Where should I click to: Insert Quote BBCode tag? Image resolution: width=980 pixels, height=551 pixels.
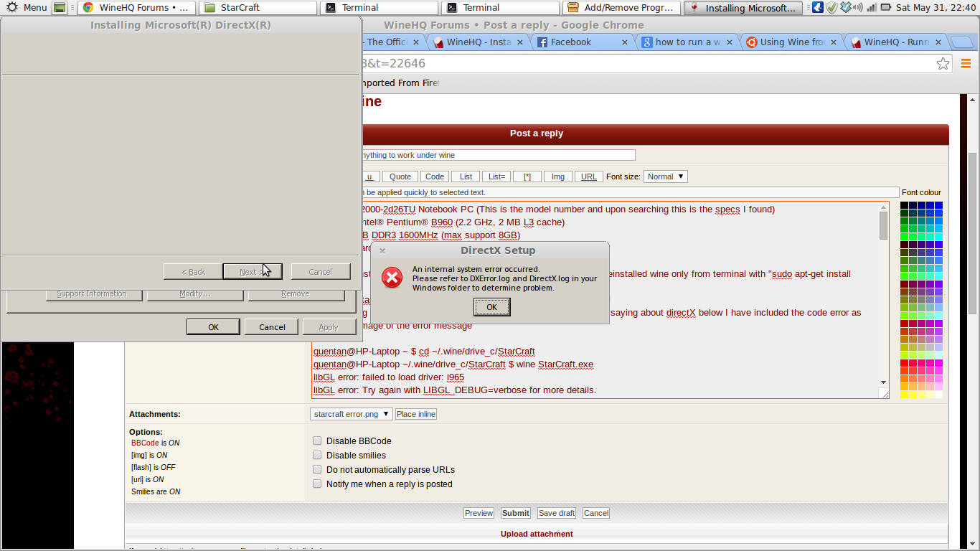coord(400,176)
